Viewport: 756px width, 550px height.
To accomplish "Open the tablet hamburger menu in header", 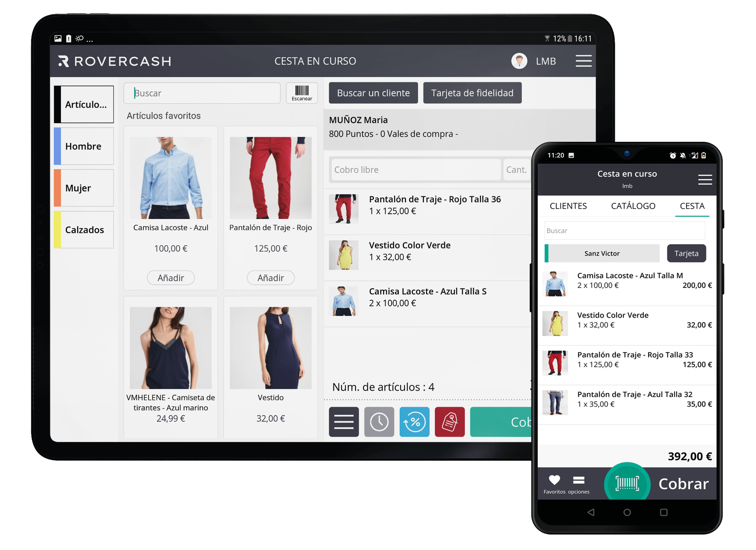I will (583, 61).
